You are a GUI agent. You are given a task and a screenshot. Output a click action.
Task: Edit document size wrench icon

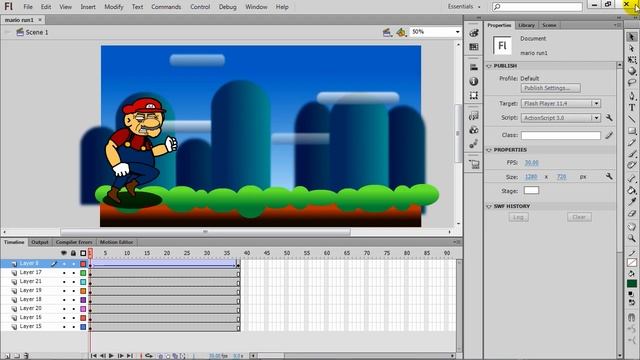pos(609,176)
